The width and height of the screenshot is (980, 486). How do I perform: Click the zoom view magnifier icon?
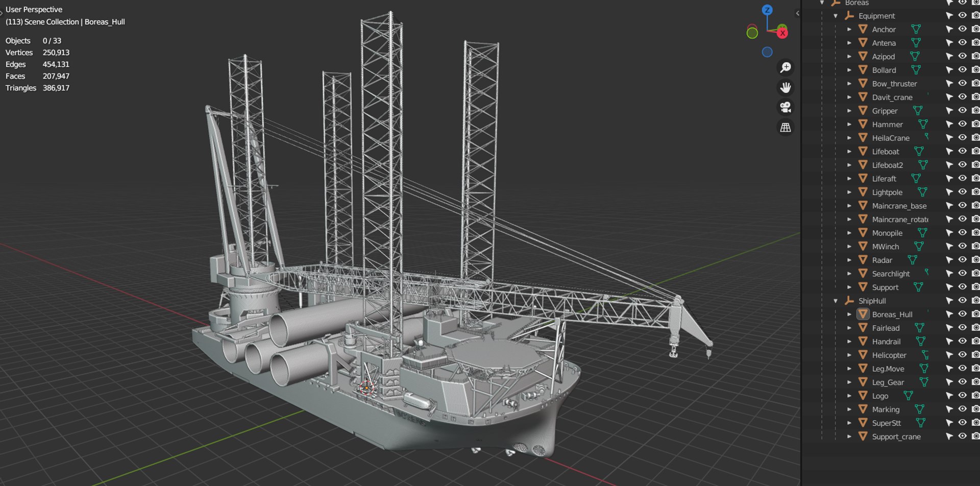786,67
